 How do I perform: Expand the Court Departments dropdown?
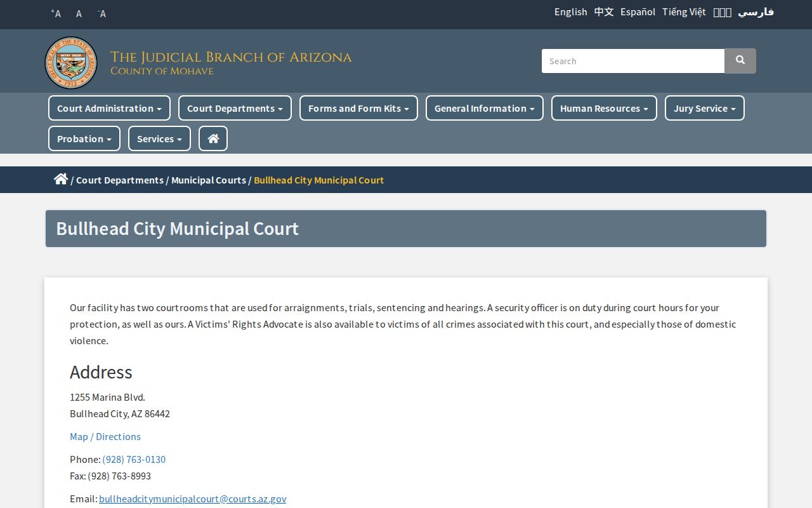pyautogui.click(x=235, y=108)
